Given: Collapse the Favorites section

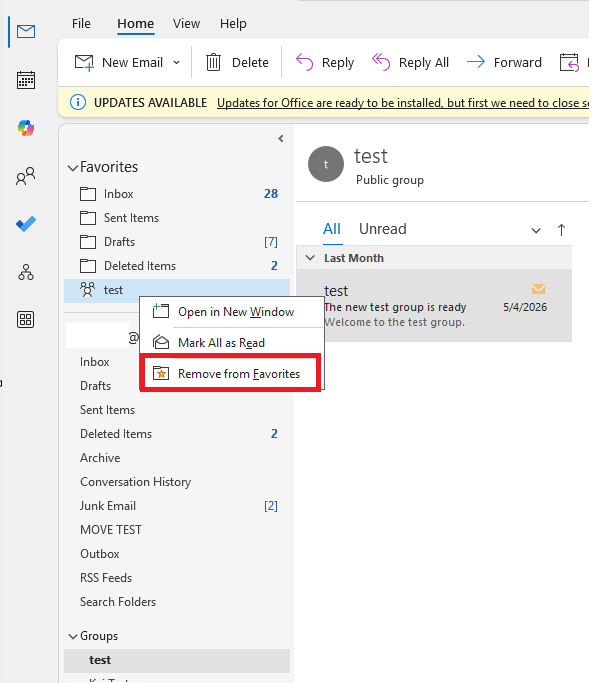Looking at the screenshot, I should coord(73,168).
